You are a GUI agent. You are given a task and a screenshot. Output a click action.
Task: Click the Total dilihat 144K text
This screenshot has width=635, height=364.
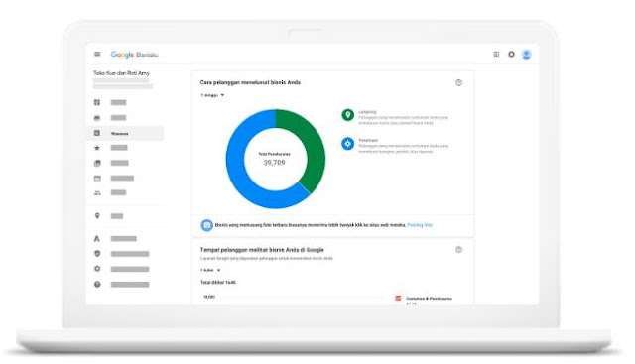pyautogui.click(x=218, y=283)
